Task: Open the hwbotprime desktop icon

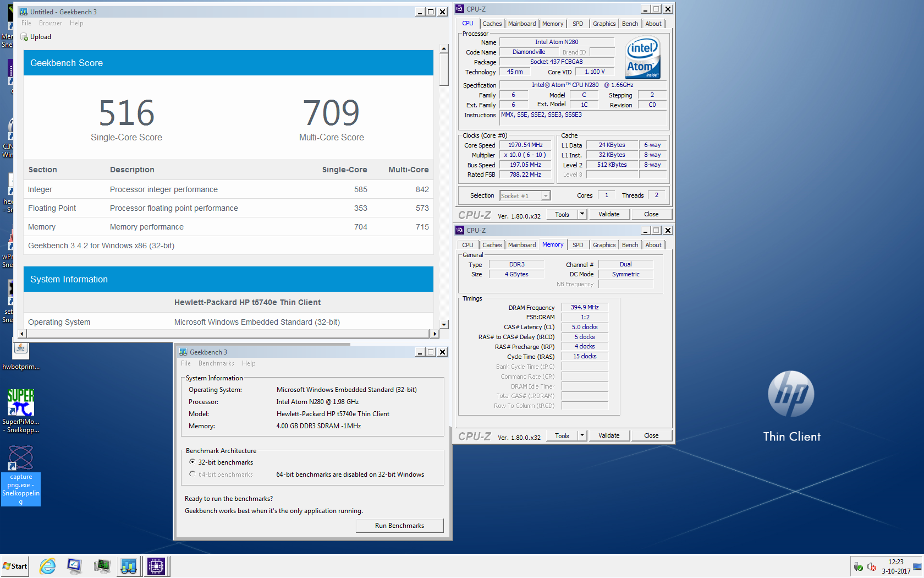Action: [21, 356]
